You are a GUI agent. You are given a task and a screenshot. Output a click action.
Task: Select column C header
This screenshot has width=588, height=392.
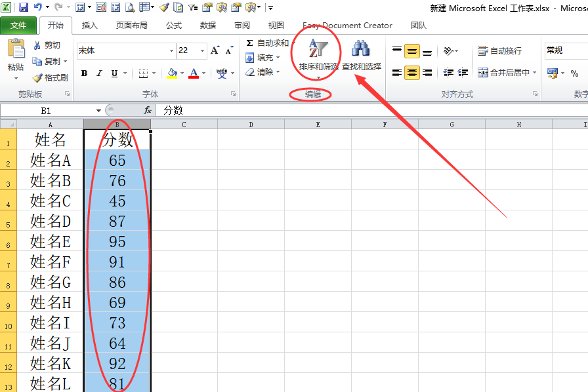184,125
